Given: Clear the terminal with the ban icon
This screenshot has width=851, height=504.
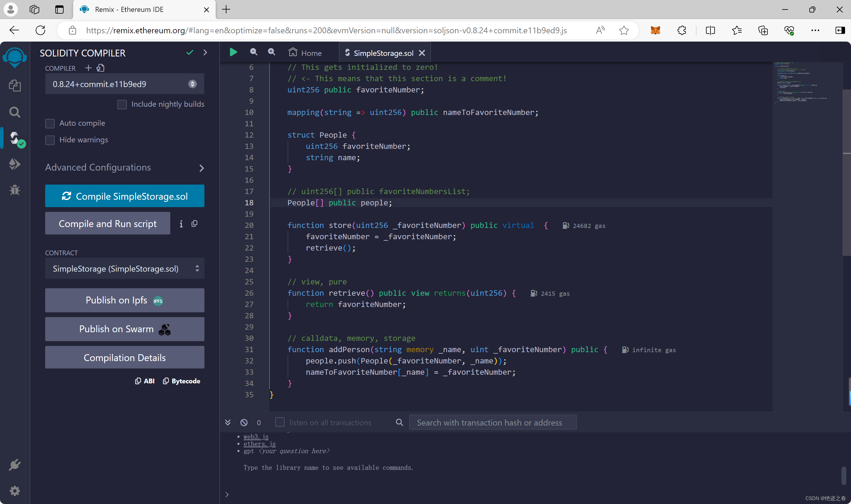Looking at the screenshot, I should coord(244,422).
